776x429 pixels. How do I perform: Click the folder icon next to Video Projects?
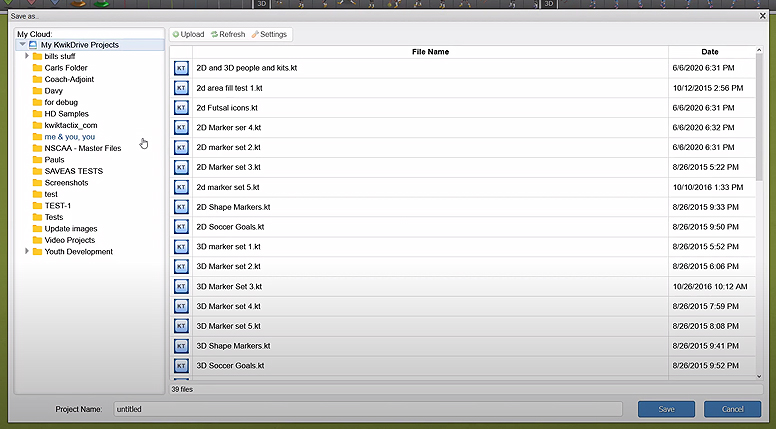click(x=37, y=240)
